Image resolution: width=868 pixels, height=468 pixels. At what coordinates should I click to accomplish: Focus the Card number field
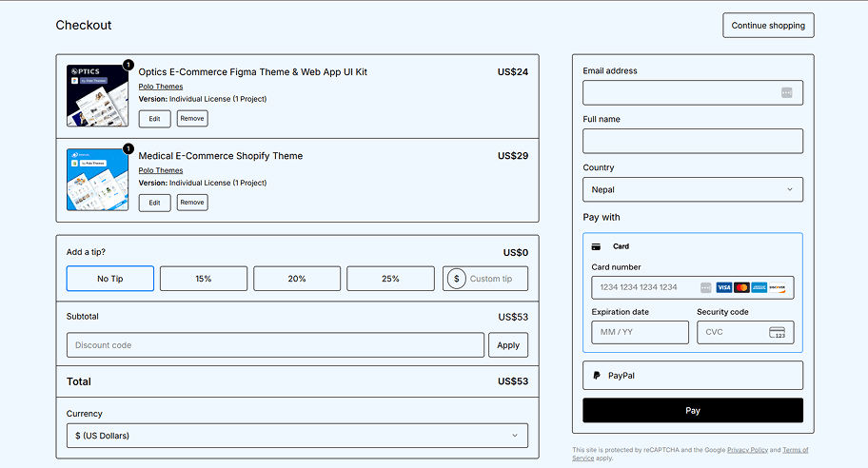[693, 287]
